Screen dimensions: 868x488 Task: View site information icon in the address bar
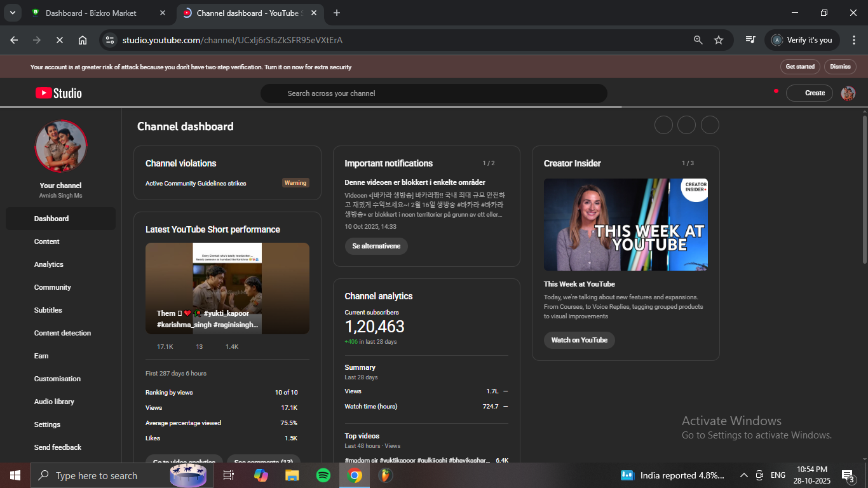click(110, 40)
